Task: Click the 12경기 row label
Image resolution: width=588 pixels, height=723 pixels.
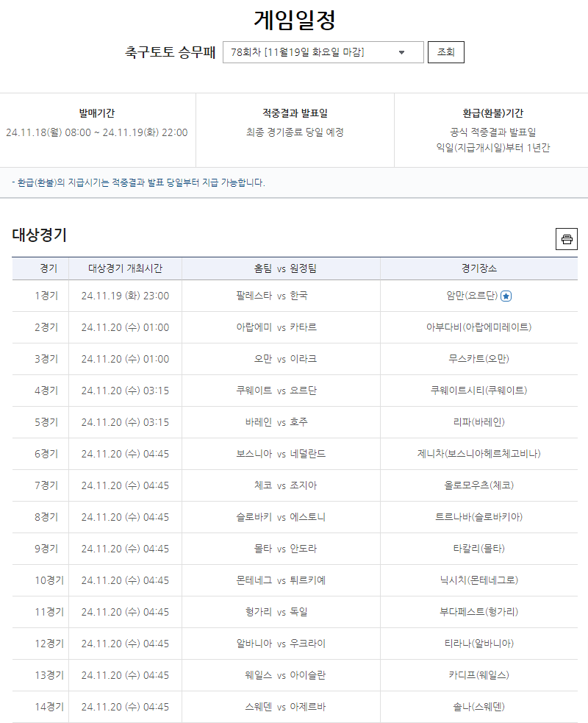Action: pos(49,644)
